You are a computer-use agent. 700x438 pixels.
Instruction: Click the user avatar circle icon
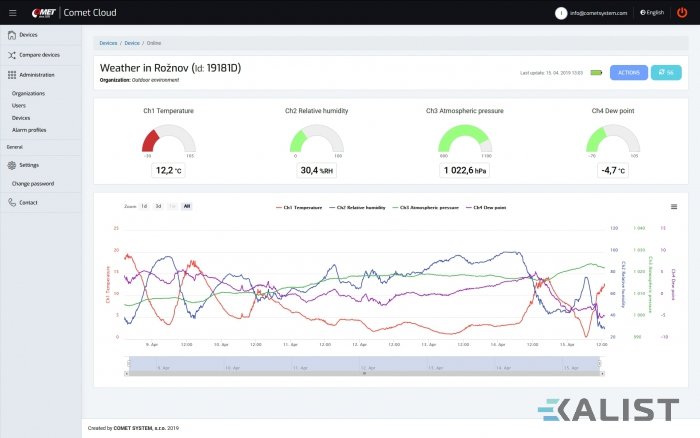click(561, 13)
